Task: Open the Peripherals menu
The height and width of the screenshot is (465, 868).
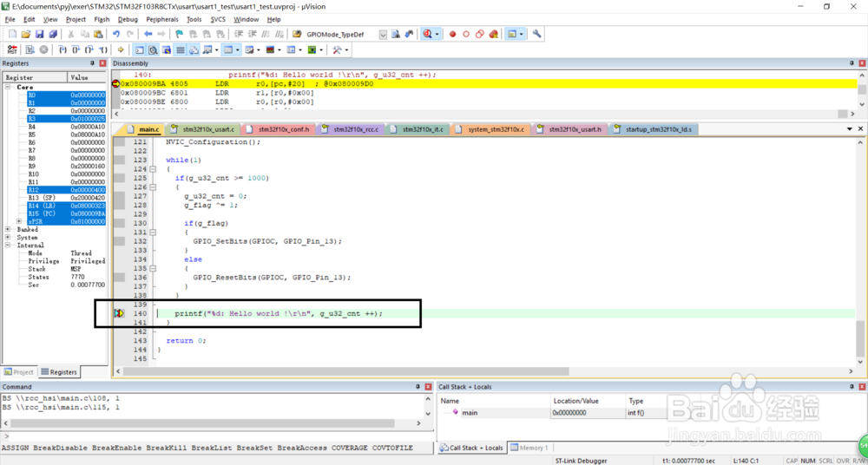Action: [x=162, y=19]
